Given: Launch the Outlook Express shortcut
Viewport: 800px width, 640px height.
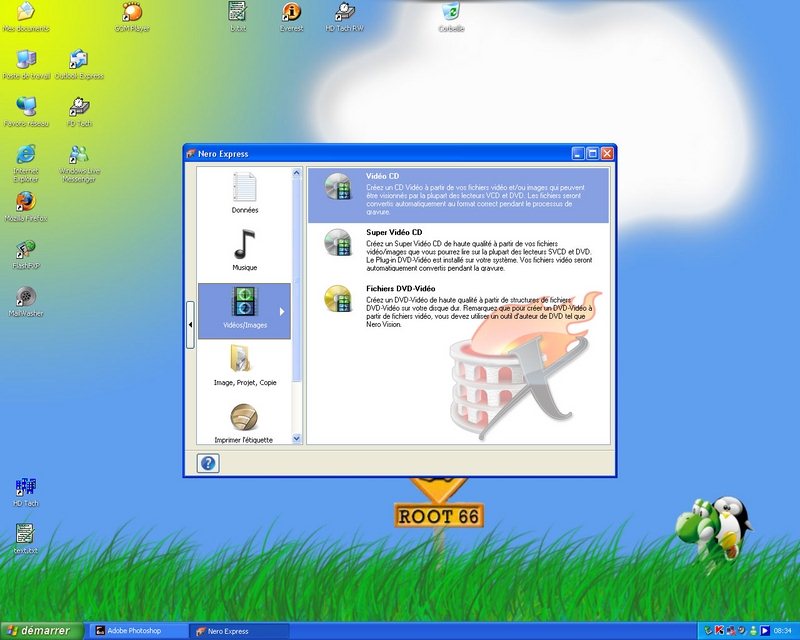Looking at the screenshot, I should (x=79, y=65).
